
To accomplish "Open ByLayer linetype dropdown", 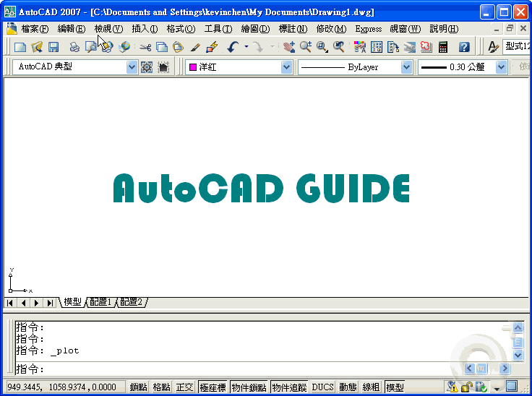I will [x=406, y=67].
